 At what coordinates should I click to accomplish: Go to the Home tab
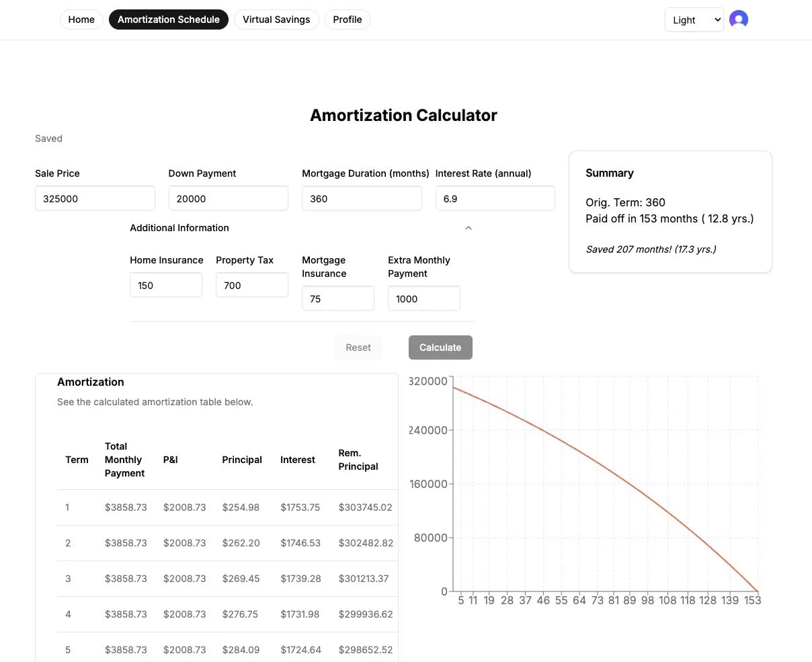81,19
